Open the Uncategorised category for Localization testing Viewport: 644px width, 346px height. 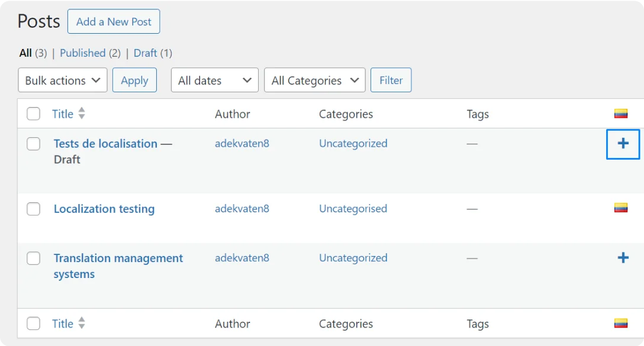[353, 209]
